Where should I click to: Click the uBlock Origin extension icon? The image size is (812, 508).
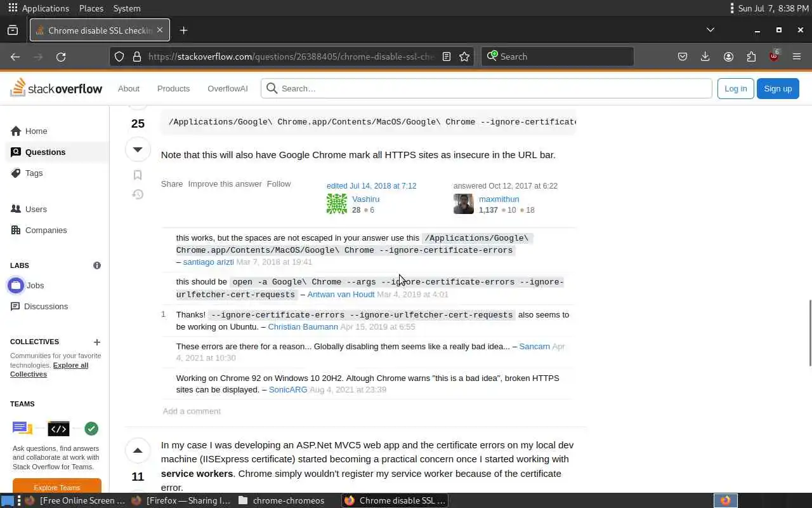774,56
